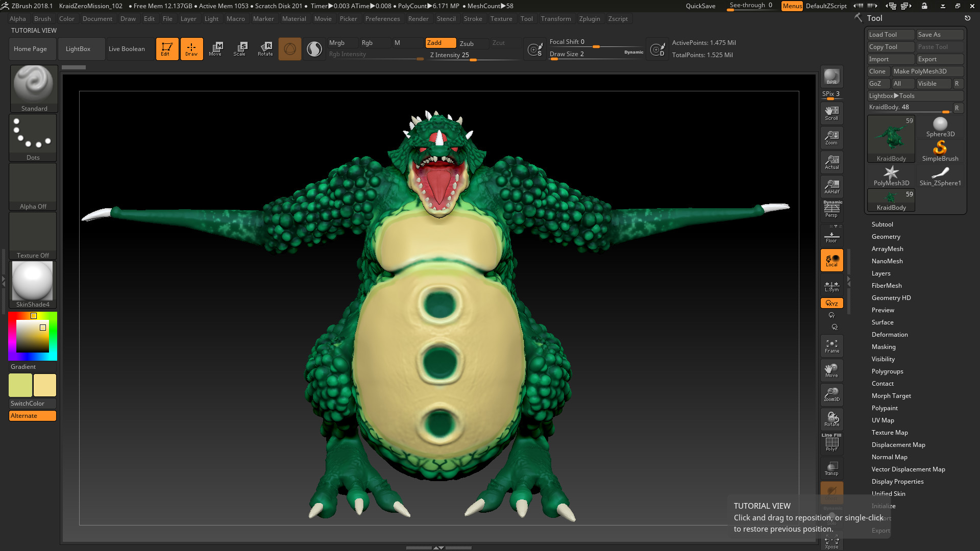980x551 pixels.
Task: Open the Zplugin menu
Action: pyautogui.click(x=590, y=19)
